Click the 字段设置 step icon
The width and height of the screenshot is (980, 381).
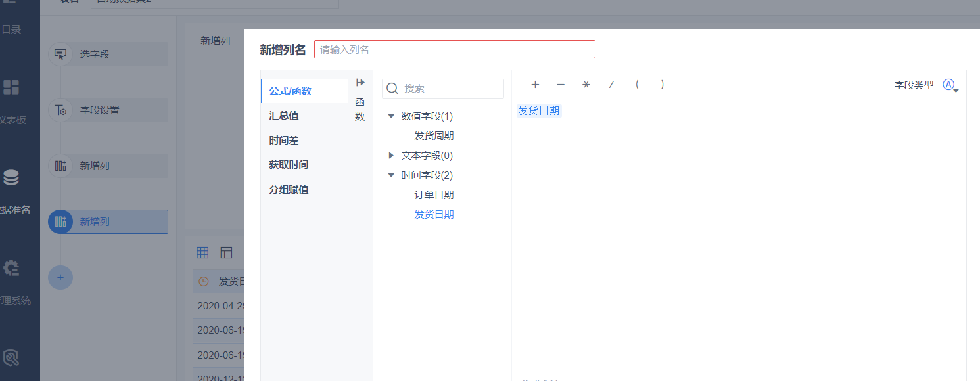click(x=60, y=110)
